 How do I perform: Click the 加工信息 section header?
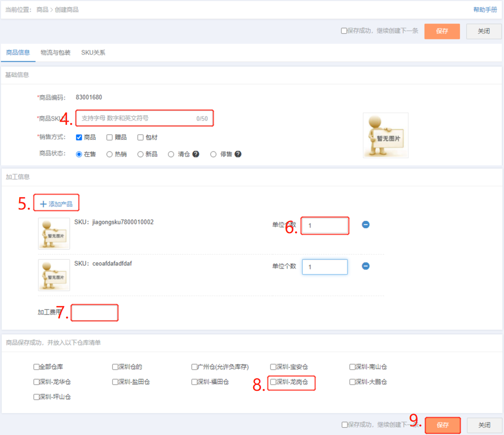(18, 177)
